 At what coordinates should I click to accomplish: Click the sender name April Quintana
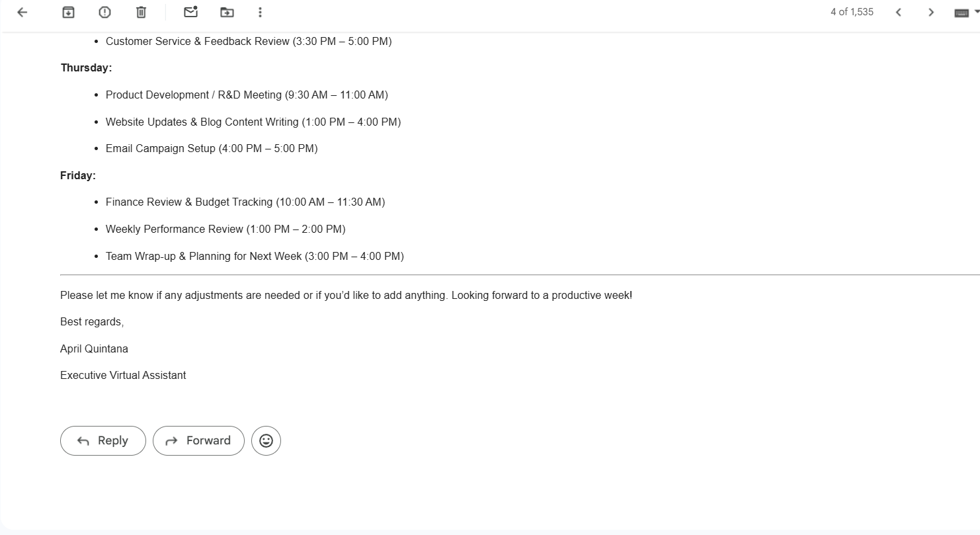tap(94, 349)
